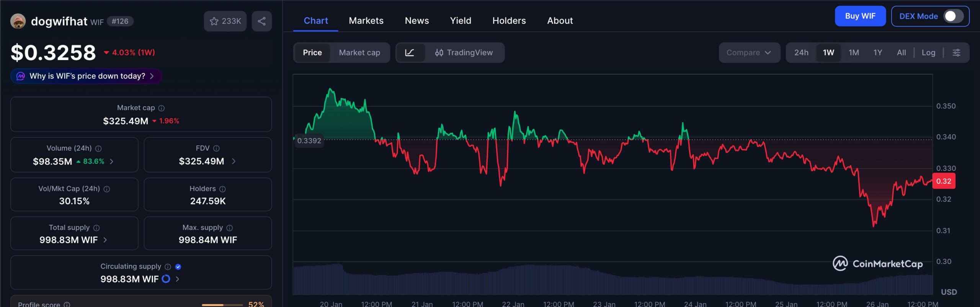980x307 pixels.
Task: Click the Profile score progress bar
Action: click(222, 305)
